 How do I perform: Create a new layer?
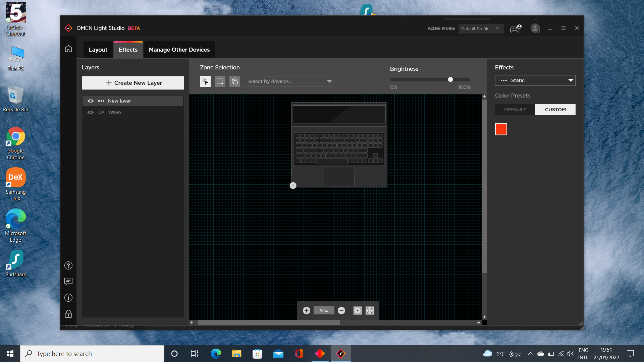[133, 82]
